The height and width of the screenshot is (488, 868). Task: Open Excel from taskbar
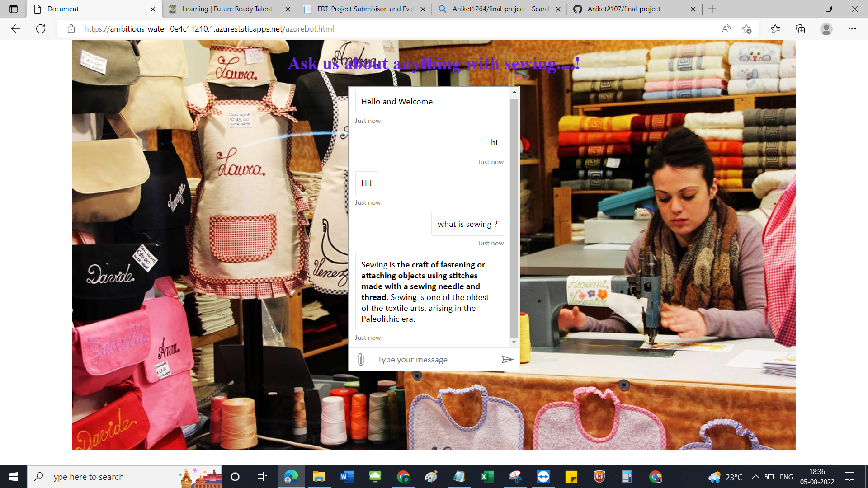(x=487, y=477)
